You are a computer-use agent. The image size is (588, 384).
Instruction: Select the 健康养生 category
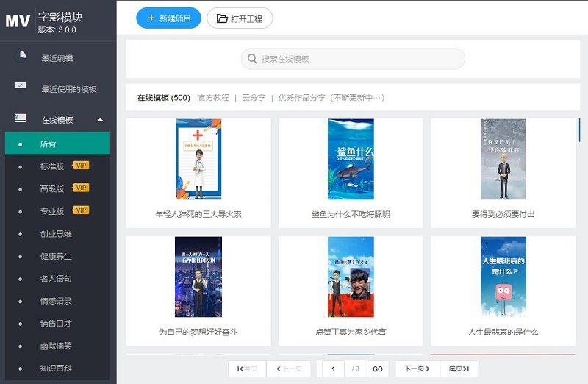tap(57, 257)
